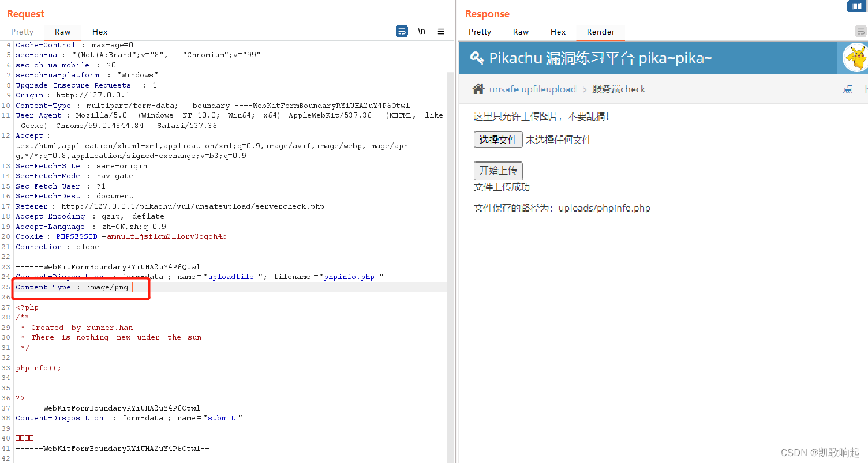
Task: Open the unsafe upfileupload breadcrumb link
Action: coord(533,89)
